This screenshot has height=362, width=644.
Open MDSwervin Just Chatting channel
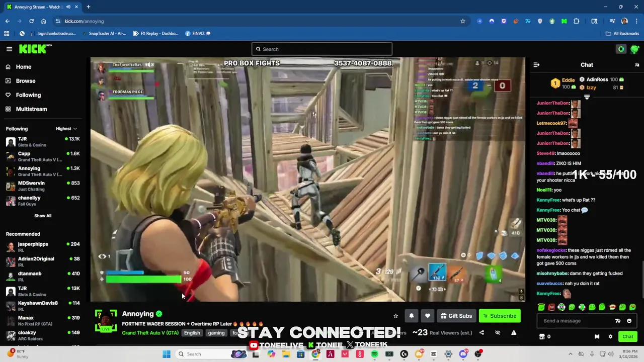[43, 186]
